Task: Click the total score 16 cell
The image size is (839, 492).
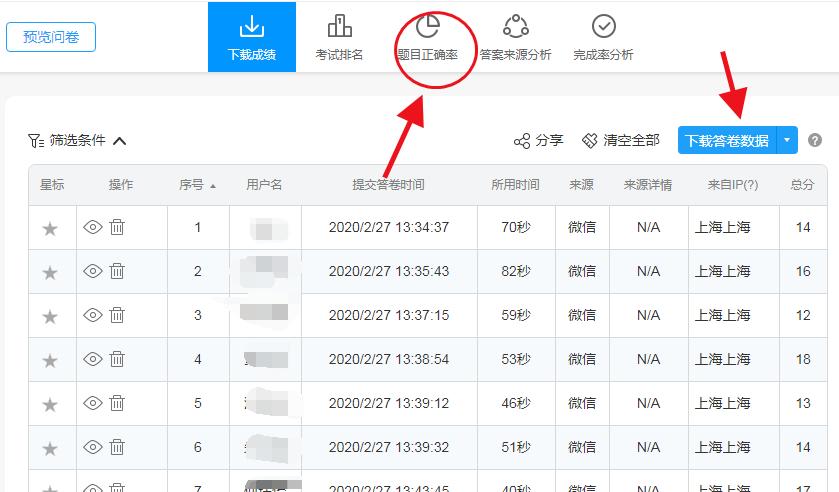Action: coord(803,271)
